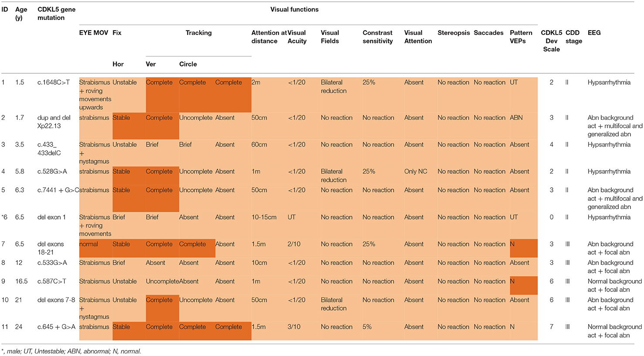Click the '*6' patient ID

click(x=4, y=217)
